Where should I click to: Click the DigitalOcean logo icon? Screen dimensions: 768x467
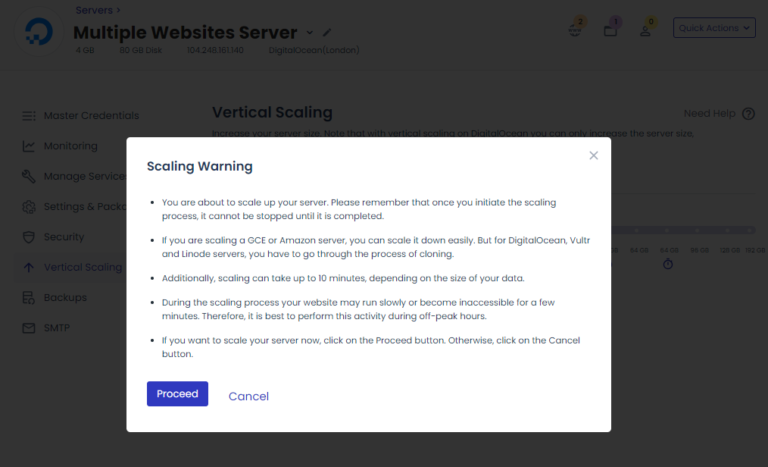click(39, 31)
